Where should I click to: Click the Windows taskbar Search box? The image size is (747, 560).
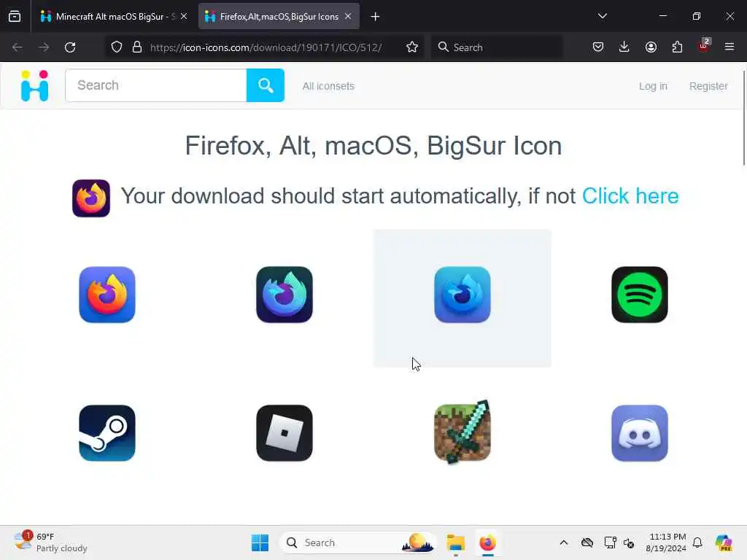[x=358, y=542]
